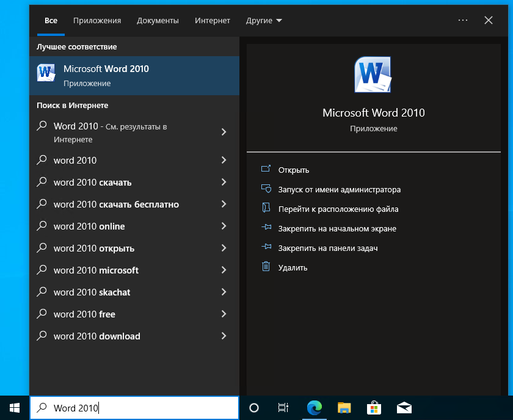
Task: Launch Microsoft Edge from the taskbar
Action: [314, 408]
